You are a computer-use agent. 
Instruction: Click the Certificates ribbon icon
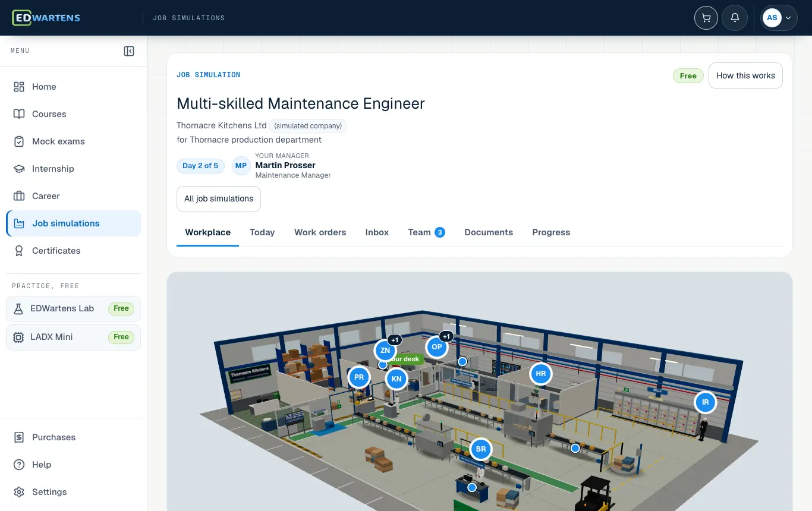coord(19,251)
